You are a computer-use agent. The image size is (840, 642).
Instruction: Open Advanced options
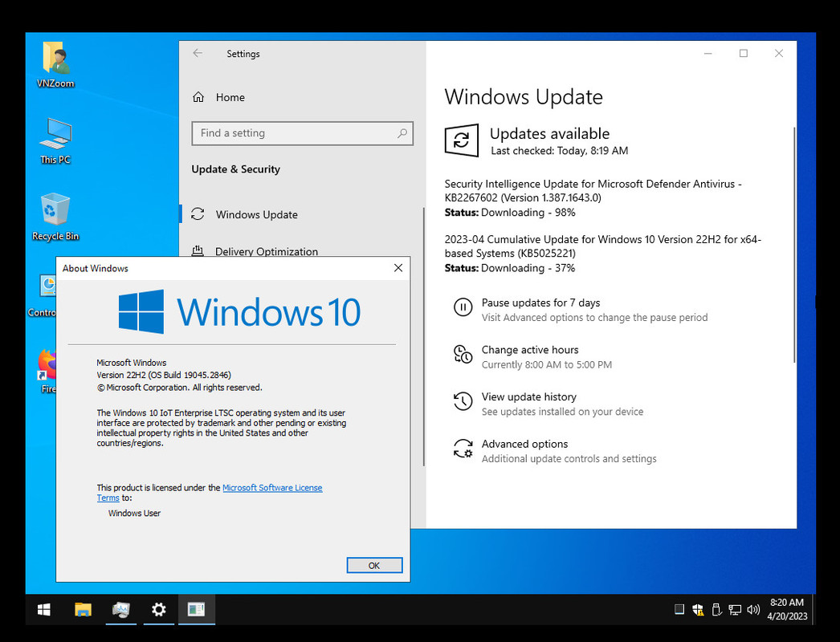[x=524, y=444]
